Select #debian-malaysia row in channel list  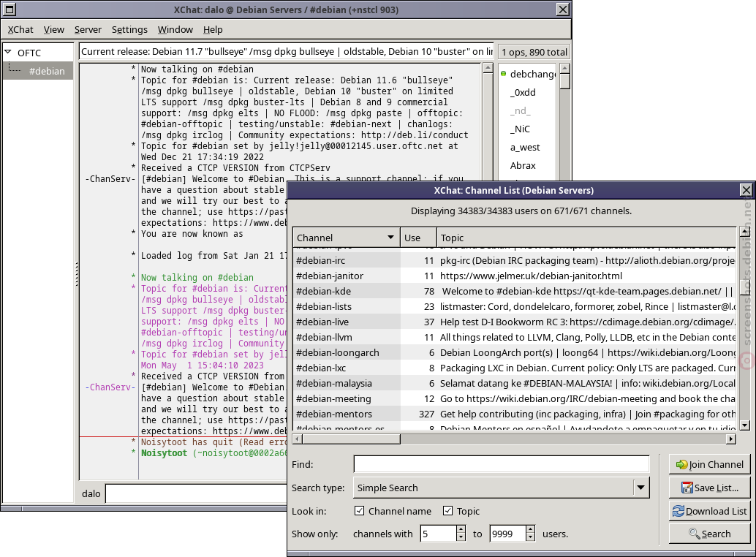point(515,384)
